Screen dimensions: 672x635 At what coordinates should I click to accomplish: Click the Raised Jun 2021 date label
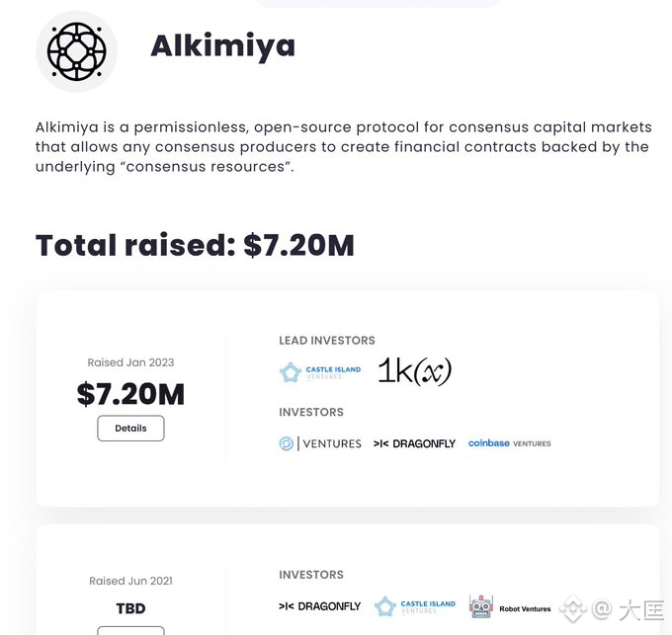click(130, 581)
